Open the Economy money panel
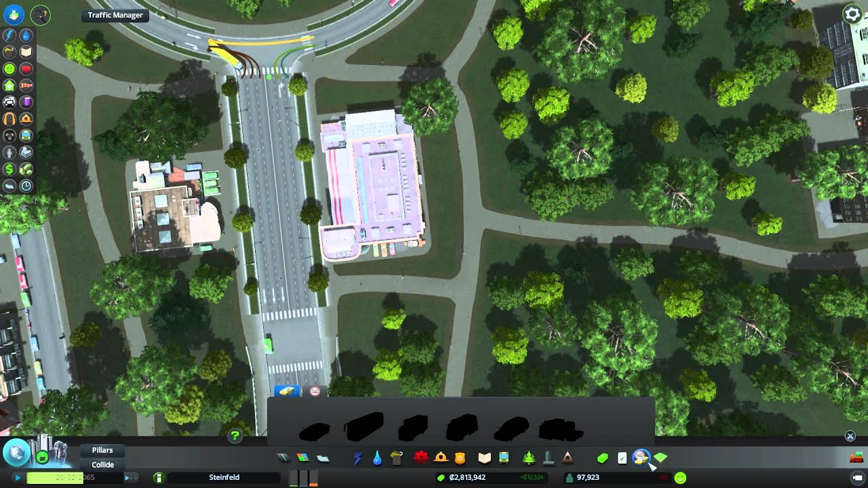 (x=602, y=458)
